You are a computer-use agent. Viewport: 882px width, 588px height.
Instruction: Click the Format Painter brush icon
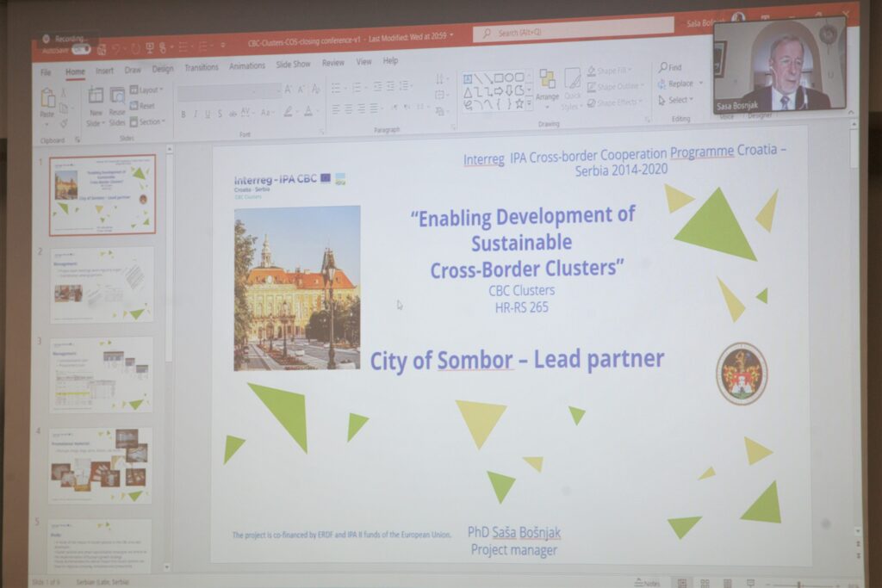(x=64, y=122)
